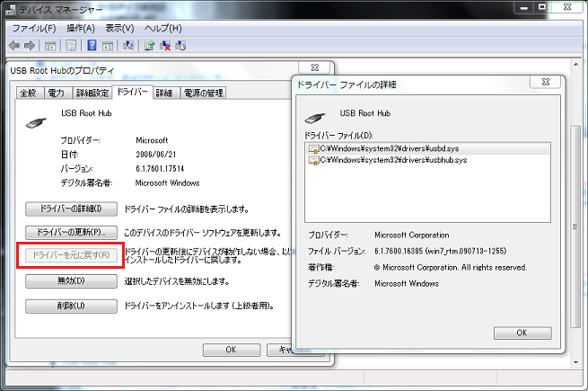
Task: Click the certificate icon beside usbd.sys
Action: [x=313, y=149]
